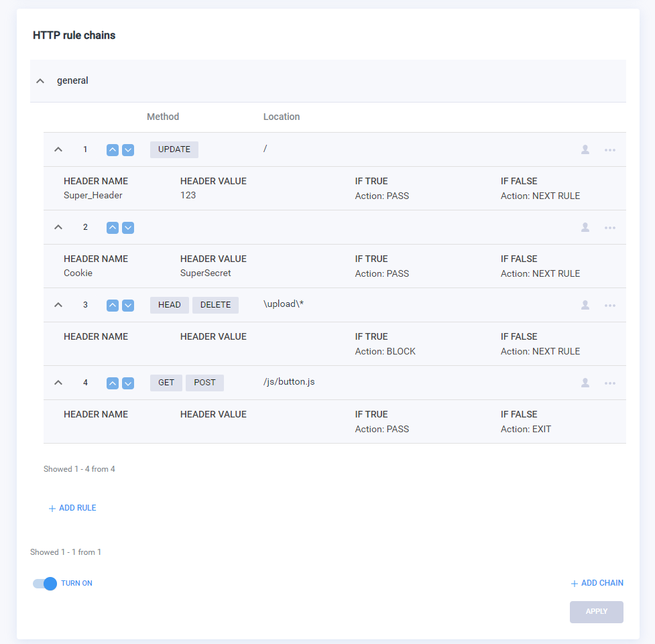
Task: Move rule 3 up
Action: pyautogui.click(x=113, y=306)
